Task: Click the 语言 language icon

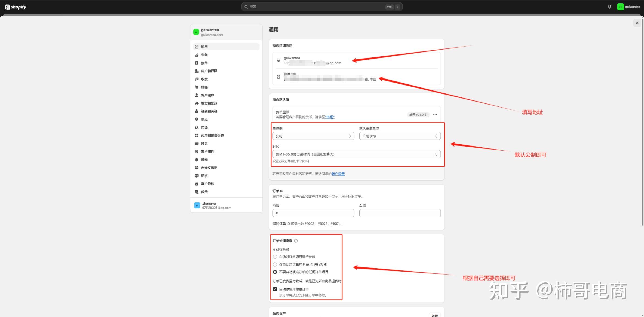Action: tap(197, 176)
